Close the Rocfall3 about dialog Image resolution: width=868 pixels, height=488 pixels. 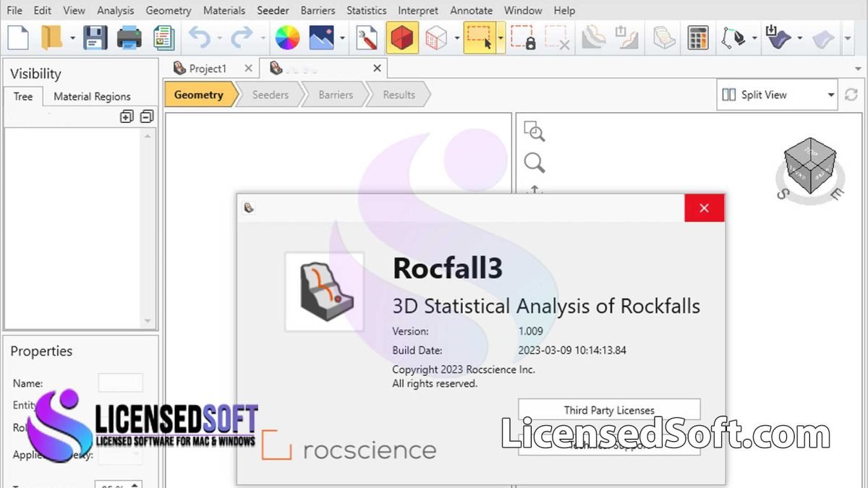coord(704,208)
